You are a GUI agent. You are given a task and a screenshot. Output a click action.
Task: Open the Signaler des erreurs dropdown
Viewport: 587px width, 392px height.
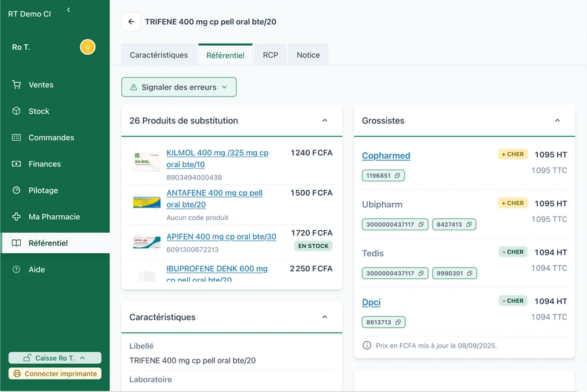(179, 87)
